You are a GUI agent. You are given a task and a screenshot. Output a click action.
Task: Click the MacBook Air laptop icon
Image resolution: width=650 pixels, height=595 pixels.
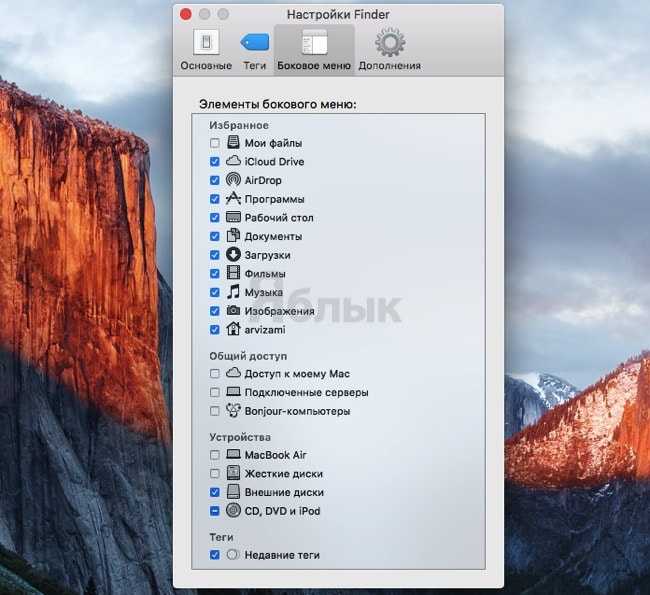(233, 454)
